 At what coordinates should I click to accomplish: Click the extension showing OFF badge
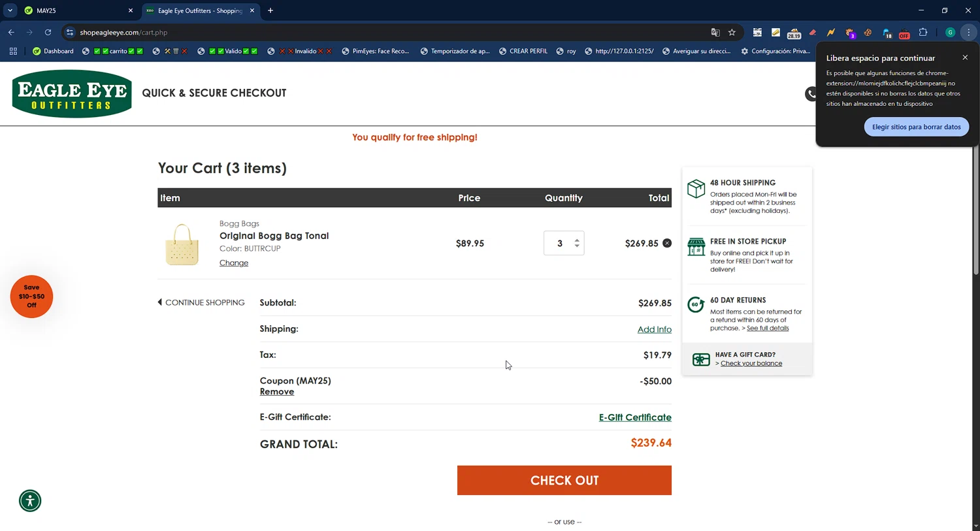(904, 33)
